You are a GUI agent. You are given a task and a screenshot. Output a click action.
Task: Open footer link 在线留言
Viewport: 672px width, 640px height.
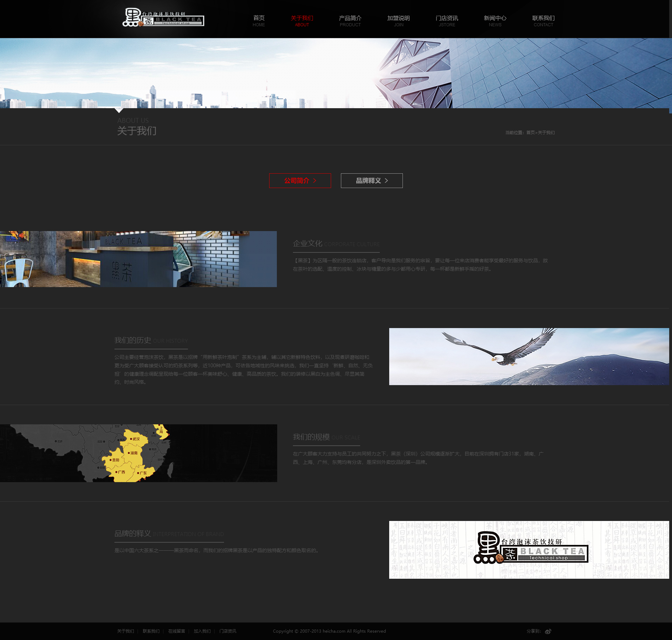pyautogui.click(x=176, y=631)
